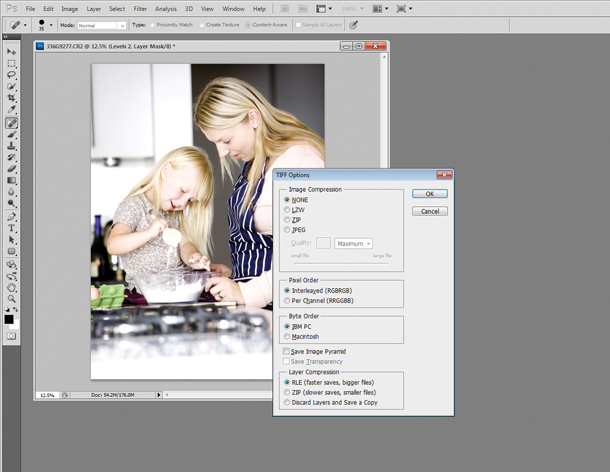Launch Mini Bridge from application bar
This screenshot has height=472, width=610.
pyautogui.click(x=302, y=9)
